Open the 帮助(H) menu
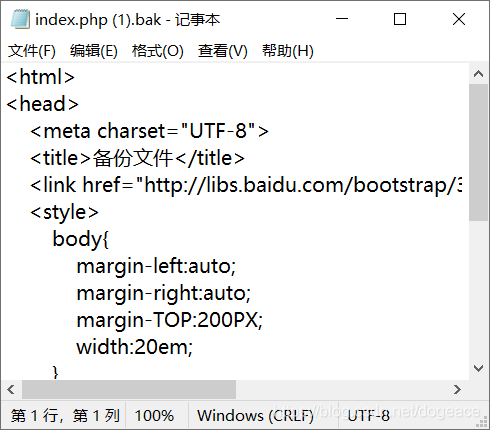The width and height of the screenshot is (490, 430). (288, 51)
